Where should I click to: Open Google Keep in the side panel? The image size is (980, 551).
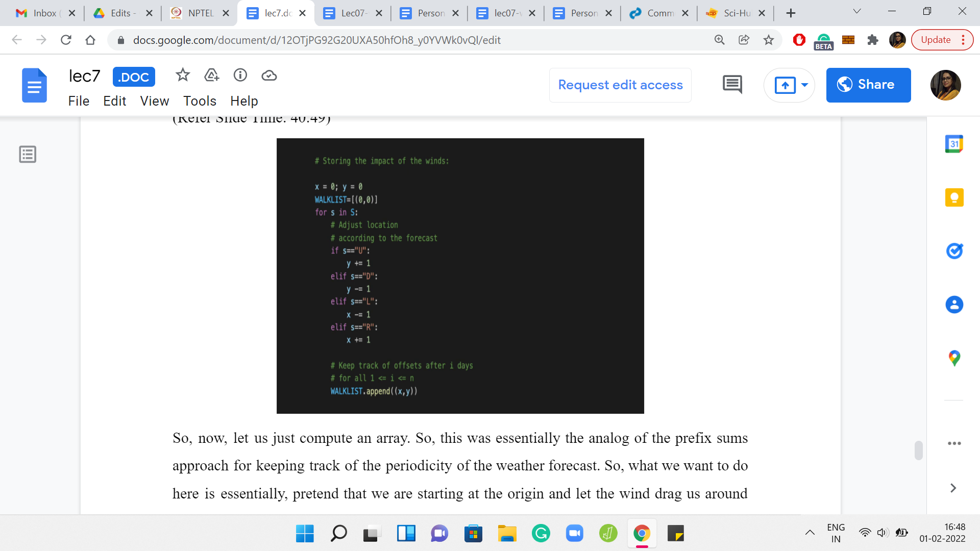[953, 197]
